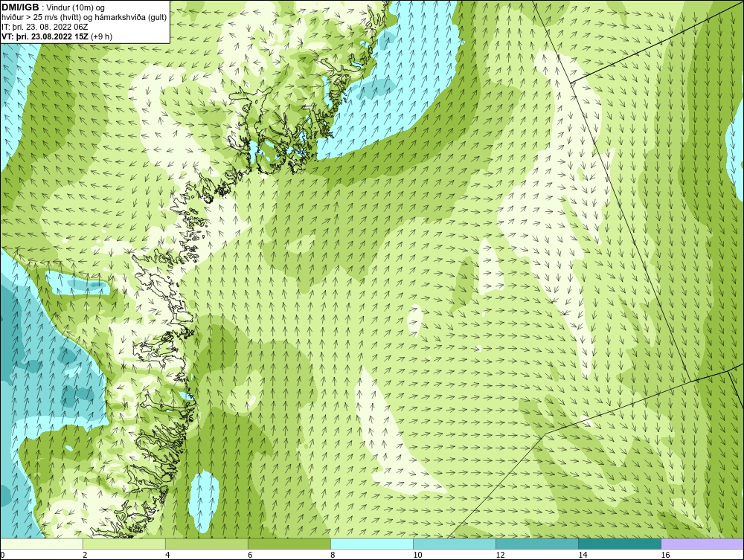Click the 2-4 m/s light green swatch

(124, 544)
